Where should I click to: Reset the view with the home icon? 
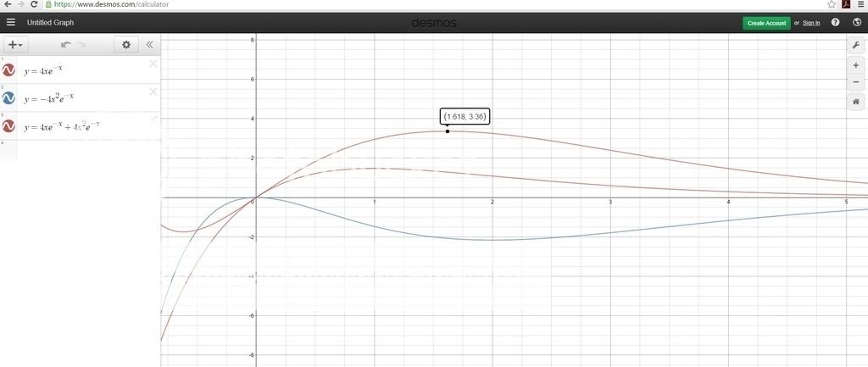[855, 102]
